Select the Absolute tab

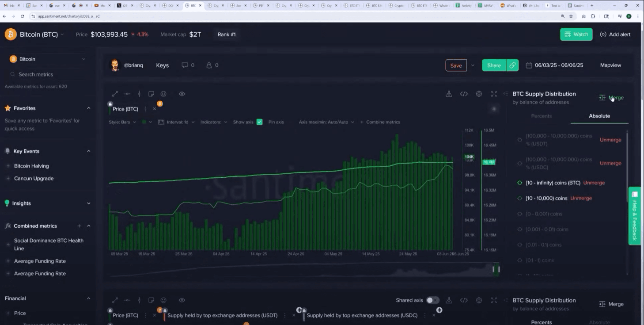tap(599, 116)
